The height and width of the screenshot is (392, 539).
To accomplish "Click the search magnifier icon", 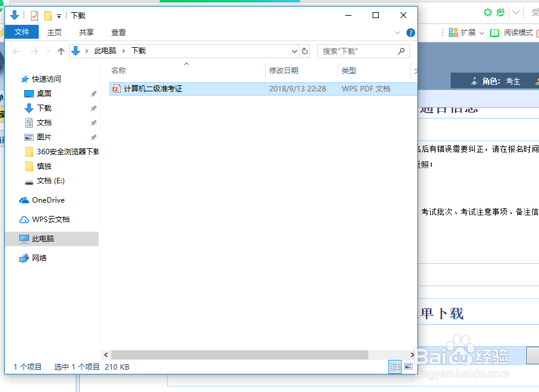I will tap(401, 51).
